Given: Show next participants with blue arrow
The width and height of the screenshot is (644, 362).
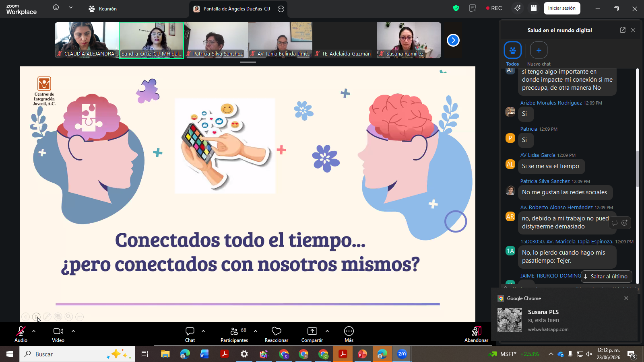Looking at the screenshot, I should click(453, 40).
